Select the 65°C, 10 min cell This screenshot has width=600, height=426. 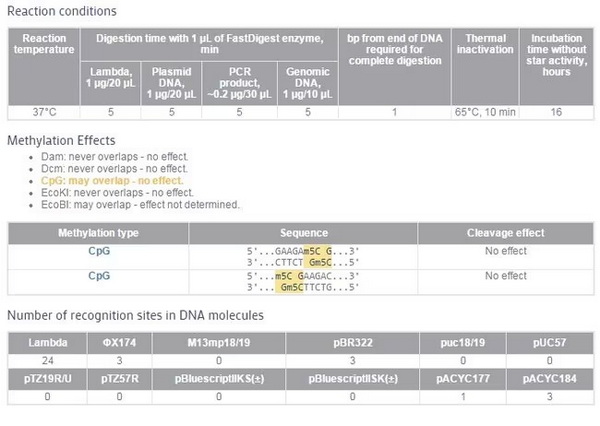tap(485, 113)
